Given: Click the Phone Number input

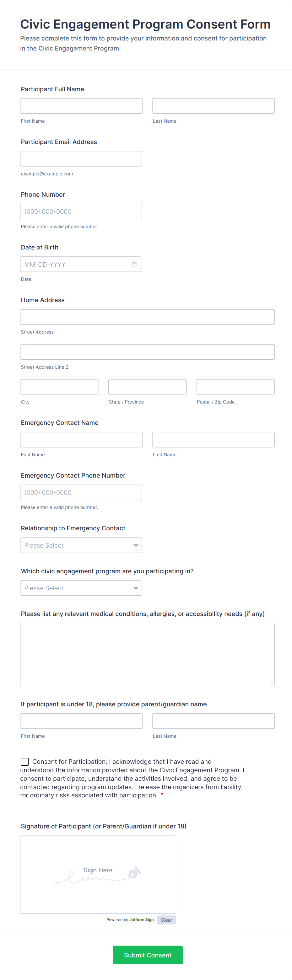Looking at the screenshot, I should click(81, 212).
